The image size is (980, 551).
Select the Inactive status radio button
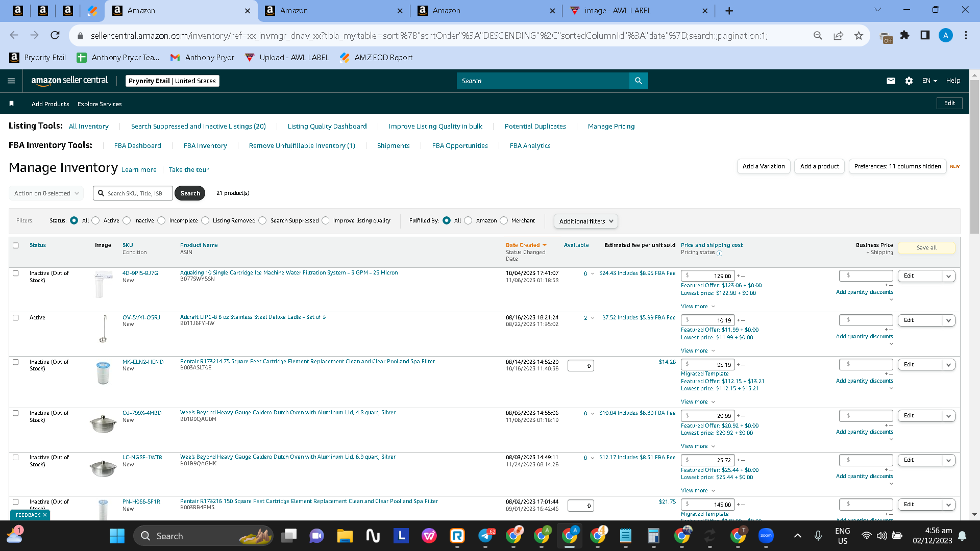pyautogui.click(x=127, y=220)
